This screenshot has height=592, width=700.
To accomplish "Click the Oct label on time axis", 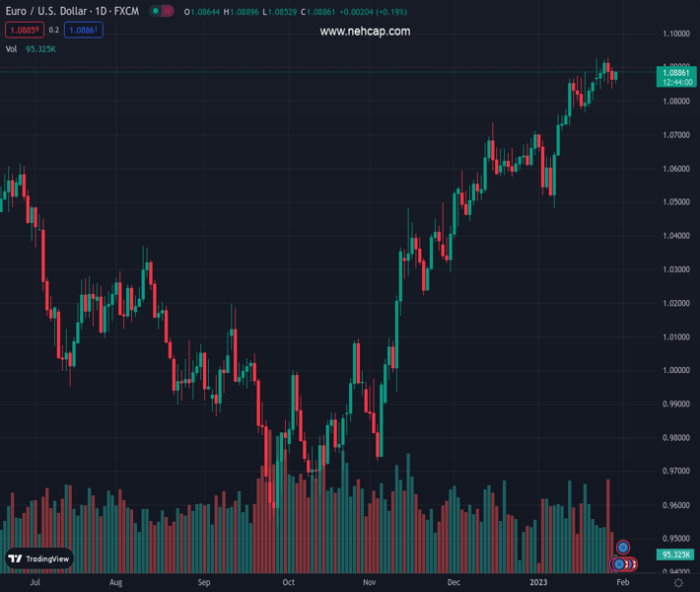I will 288,583.
